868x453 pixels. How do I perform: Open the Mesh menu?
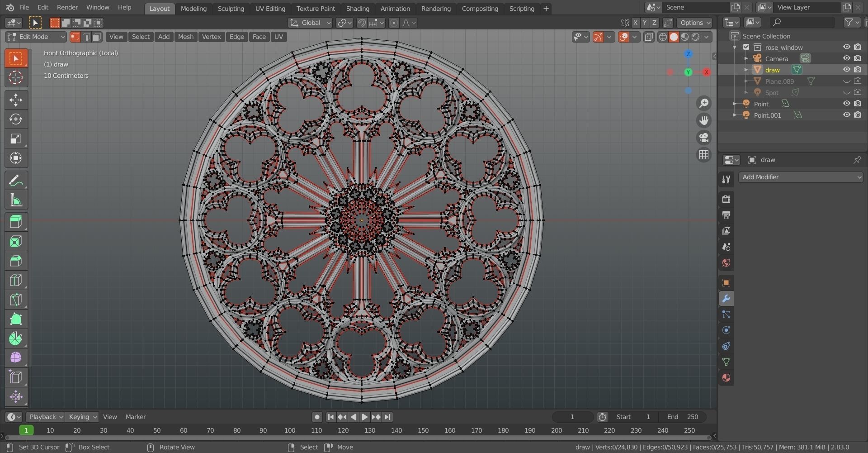coord(185,37)
